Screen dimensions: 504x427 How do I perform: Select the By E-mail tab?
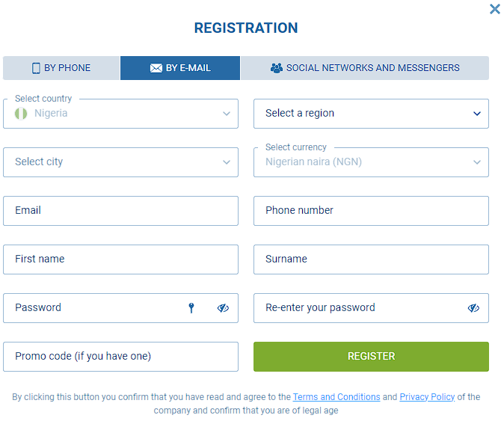pyautogui.click(x=180, y=68)
